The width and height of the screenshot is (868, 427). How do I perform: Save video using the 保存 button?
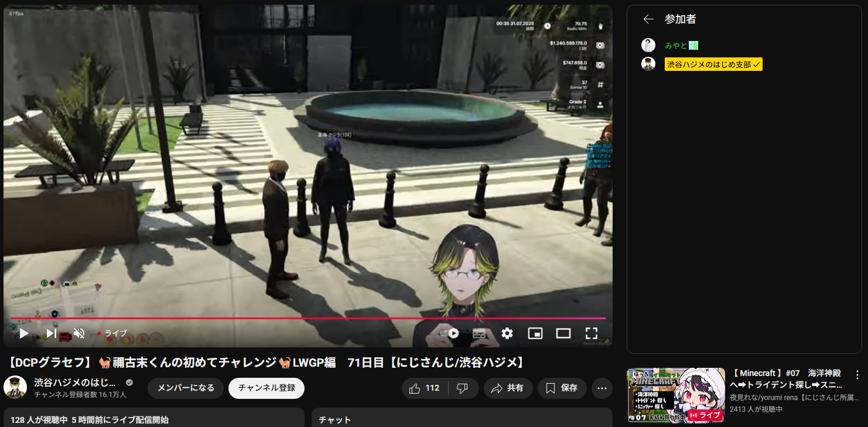562,388
